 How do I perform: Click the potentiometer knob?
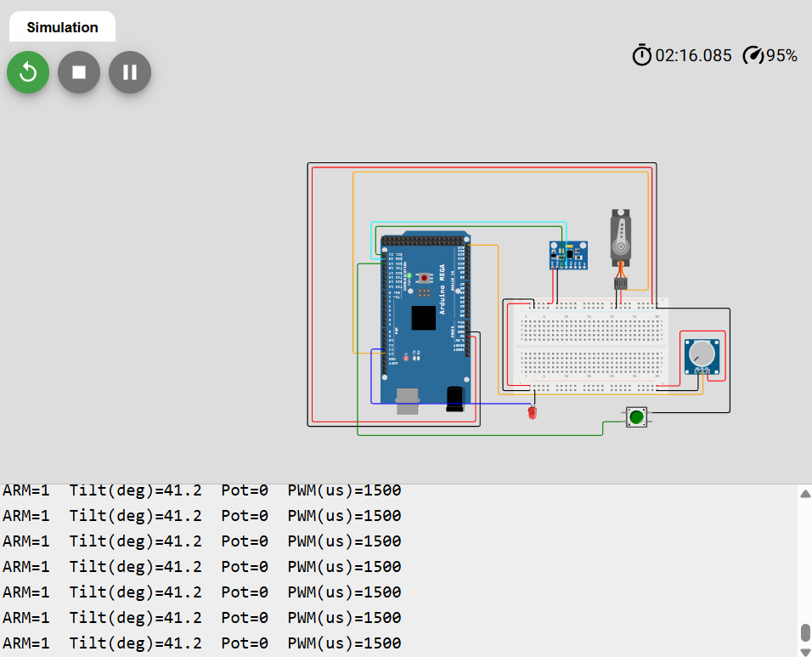[701, 353]
